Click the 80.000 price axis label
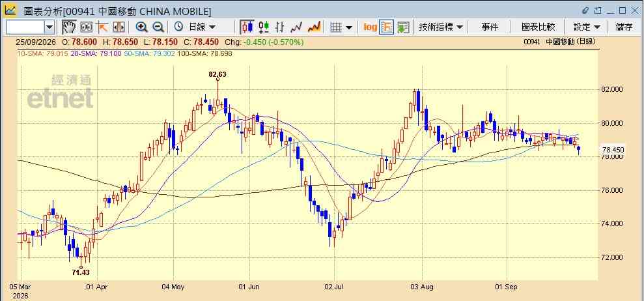644x301 pixels. point(612,123)
